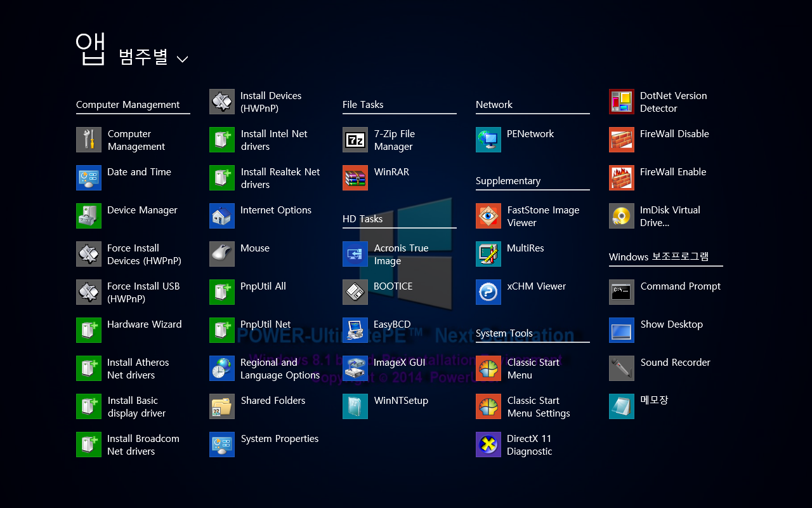
Task: Click the Install Intel Net drivers icon
Action: (x=222, y=140)
